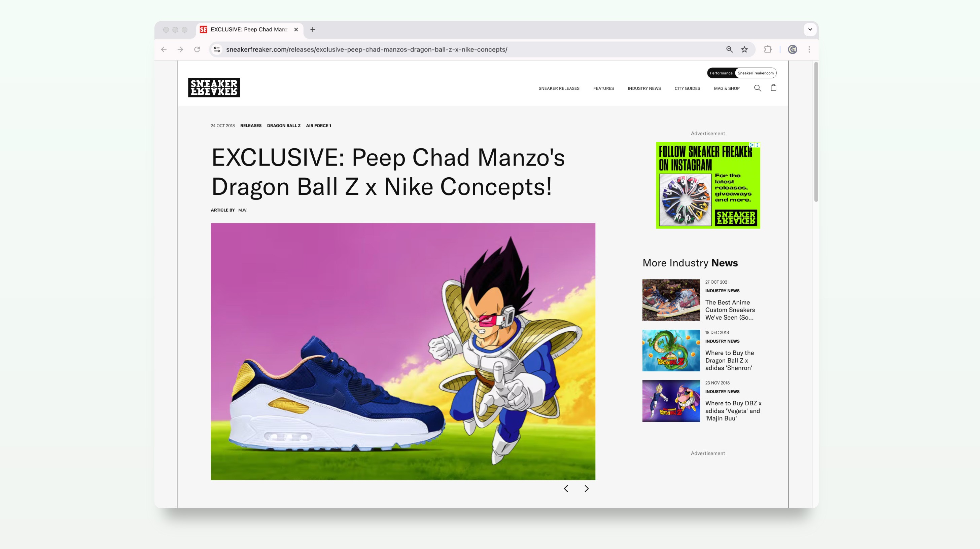Expand the tab search dropdown arrow
This screenshot has height=549, width=980.
(810, 30)
